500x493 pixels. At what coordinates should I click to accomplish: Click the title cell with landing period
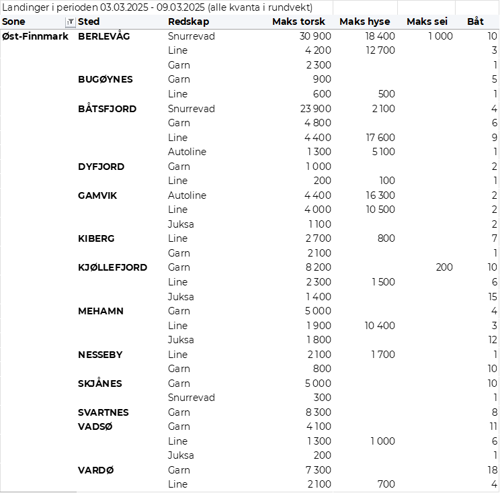(157, 7)
